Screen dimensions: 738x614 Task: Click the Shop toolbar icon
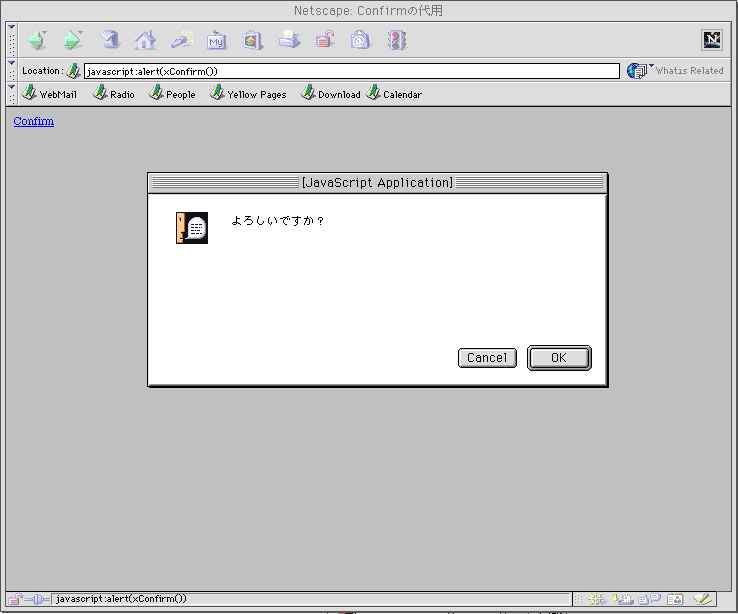[x=360, y=40]
